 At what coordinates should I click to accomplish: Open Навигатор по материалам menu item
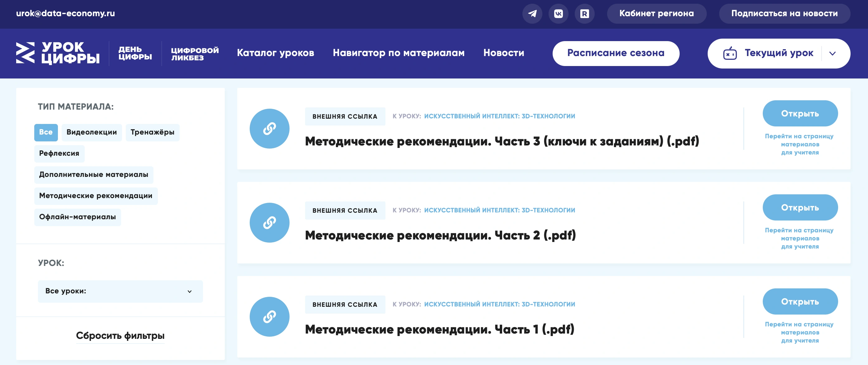pos(399,53)
